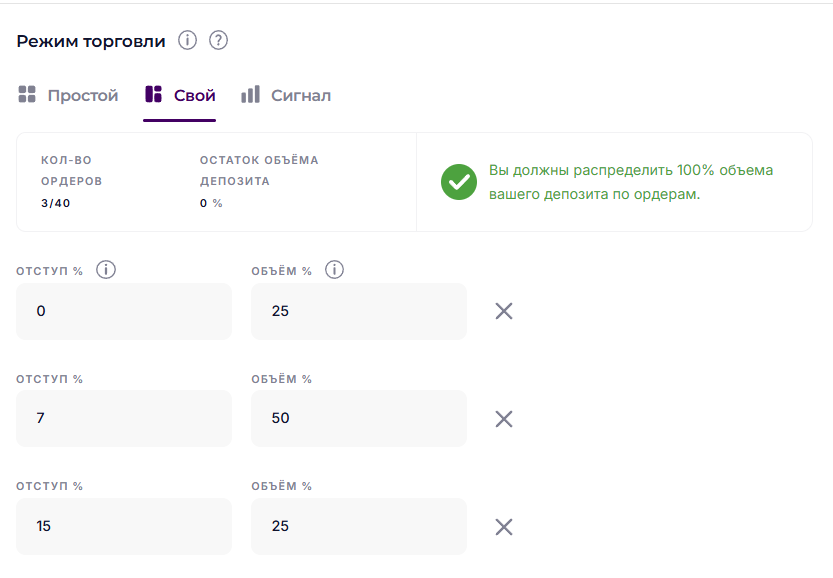Click the Свой layout icon
Screen dimensions: 833x578
[154, 94]
